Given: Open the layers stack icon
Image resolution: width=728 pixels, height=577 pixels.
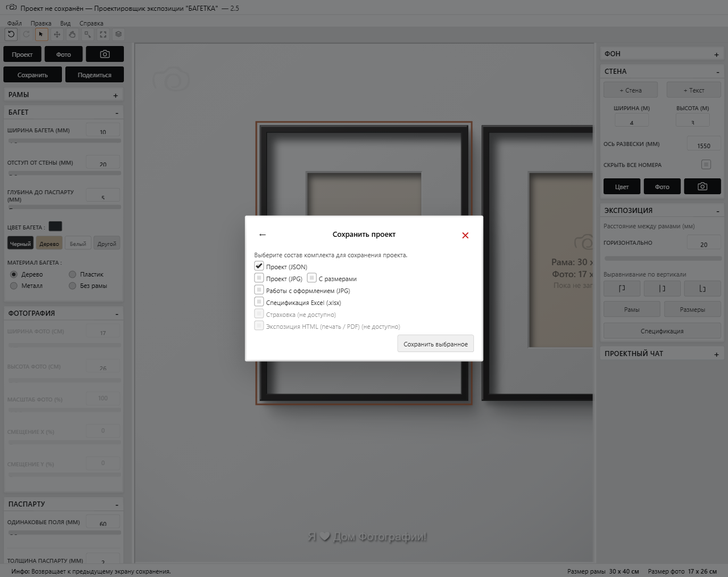Looking at the screenshot, I should pyautogui.click(x=118, y=34).
